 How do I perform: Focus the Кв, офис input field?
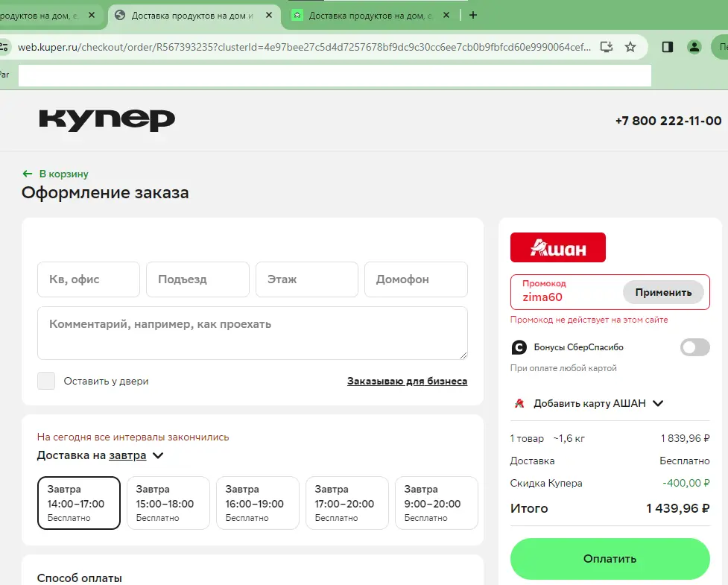point(88,279)
